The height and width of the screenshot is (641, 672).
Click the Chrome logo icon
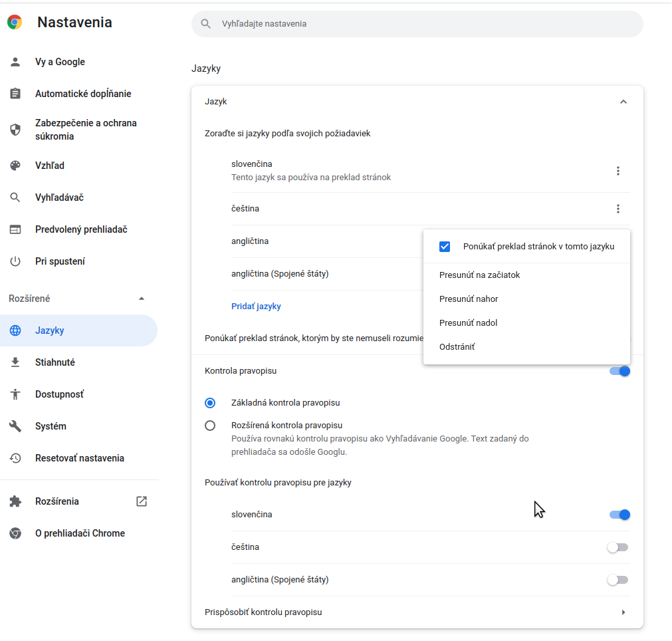(15, 23)
